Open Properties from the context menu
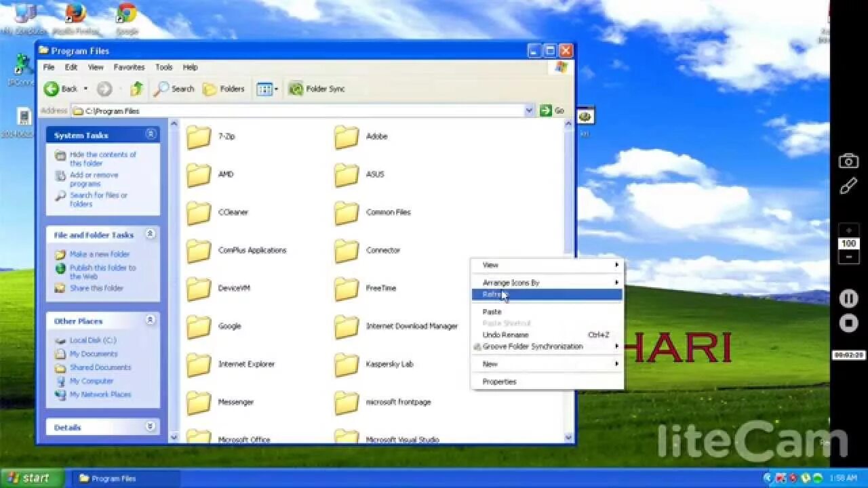 pos(547,382)
